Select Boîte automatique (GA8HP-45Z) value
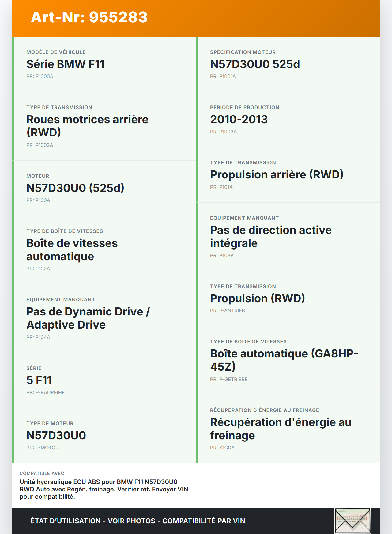Viewport: 392px width, 534px height. (x=284, y=360)
